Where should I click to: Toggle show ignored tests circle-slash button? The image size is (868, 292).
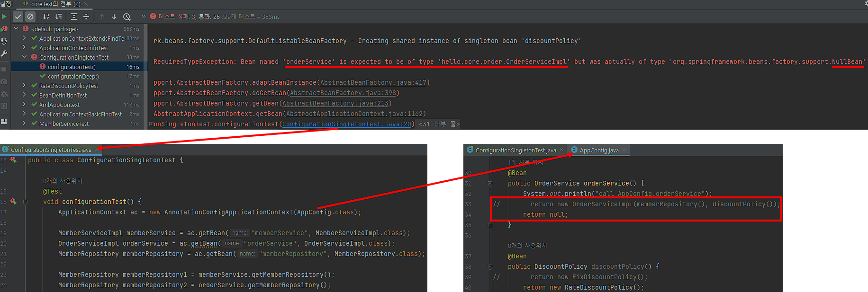coord(30,17)
